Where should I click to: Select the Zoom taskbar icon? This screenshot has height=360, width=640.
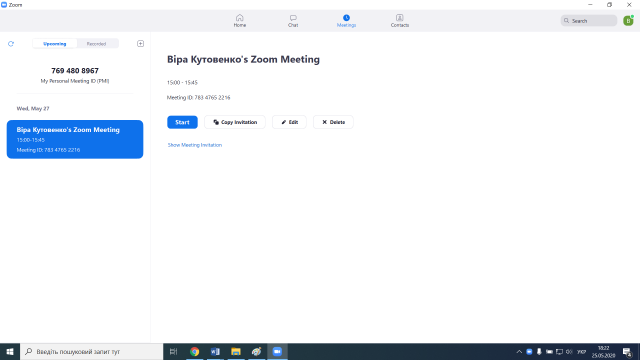coord(277,351)
